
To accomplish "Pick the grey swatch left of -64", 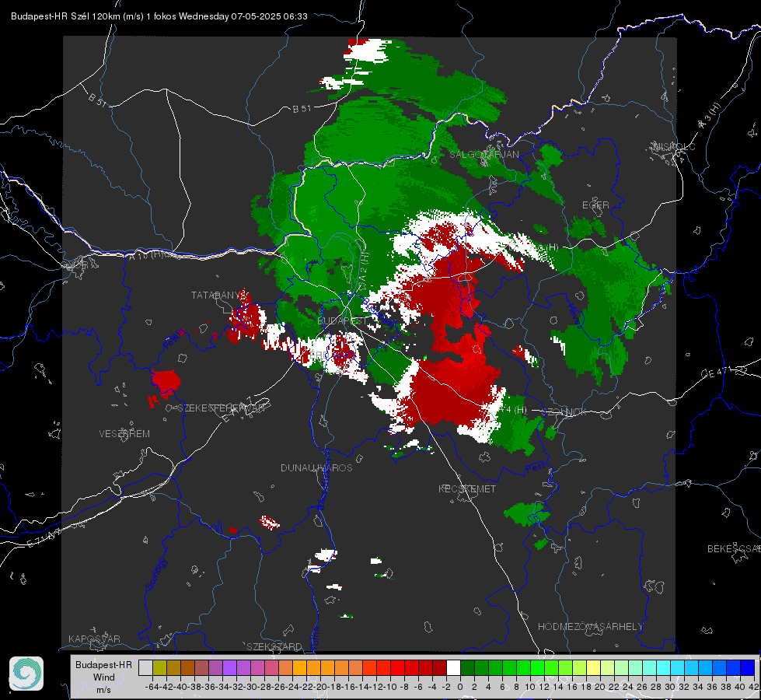I will point(145,667).
